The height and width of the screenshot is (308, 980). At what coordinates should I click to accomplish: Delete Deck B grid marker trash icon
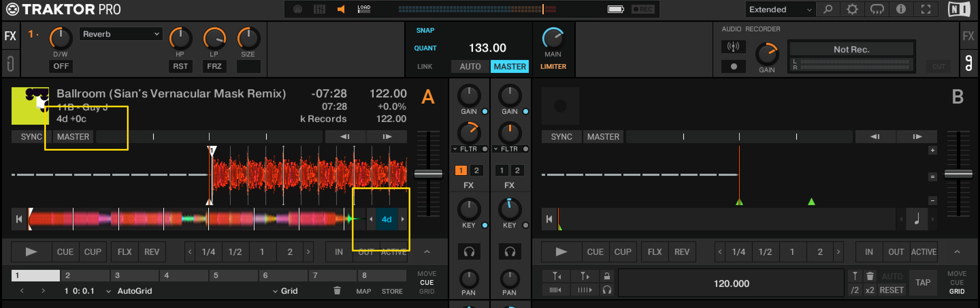coord(870,276)
